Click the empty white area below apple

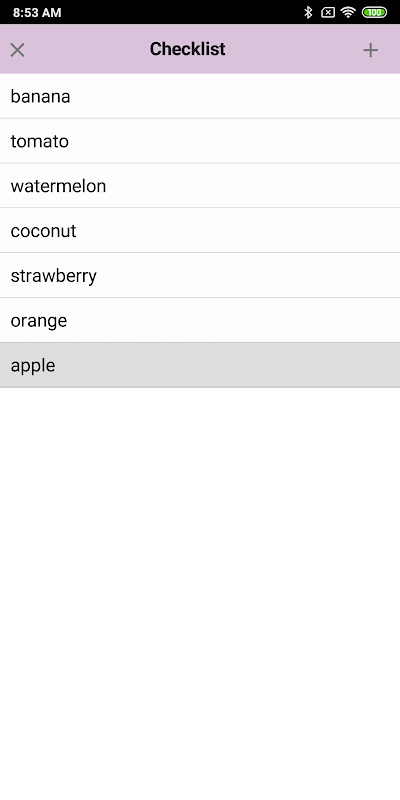200,592
